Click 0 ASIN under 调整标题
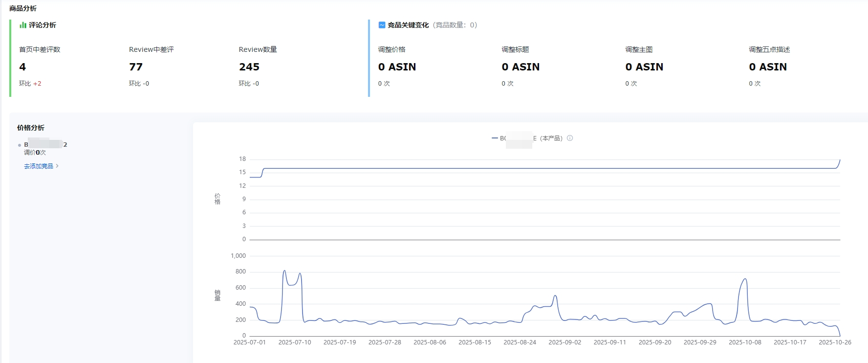Screen dimensions: 868x363 coord(521,67)
